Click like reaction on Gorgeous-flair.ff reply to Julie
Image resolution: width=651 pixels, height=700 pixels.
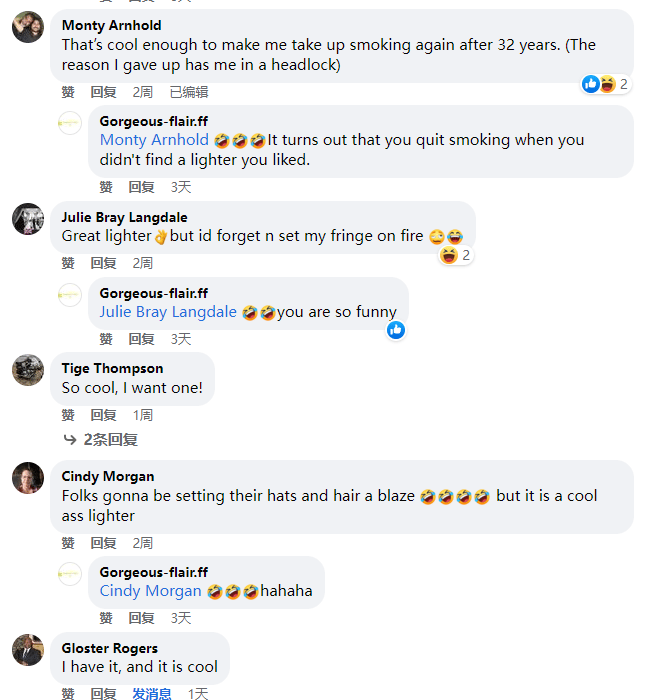(x=396, y=329)
